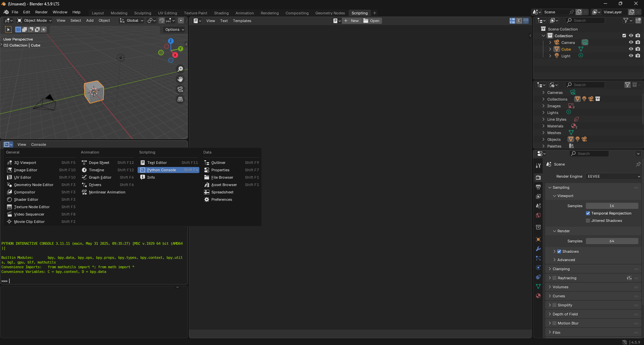
Task: Expand the Clamping panel
Action: point(550,269)
